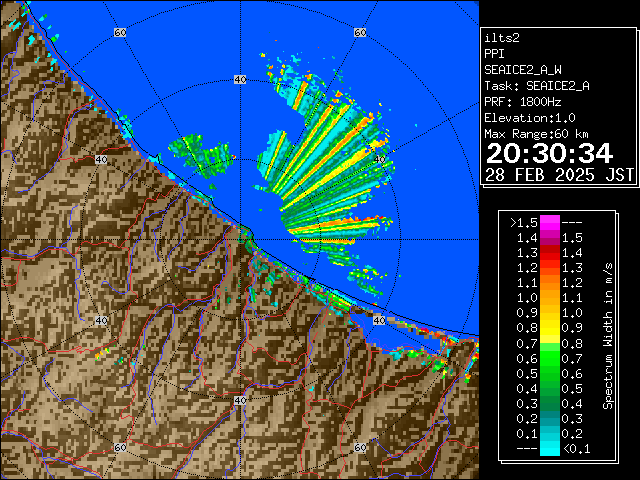Click the "<0.1" legend label
The height and width of the screenshot is (480, 640).
click(x=576, y=449)
